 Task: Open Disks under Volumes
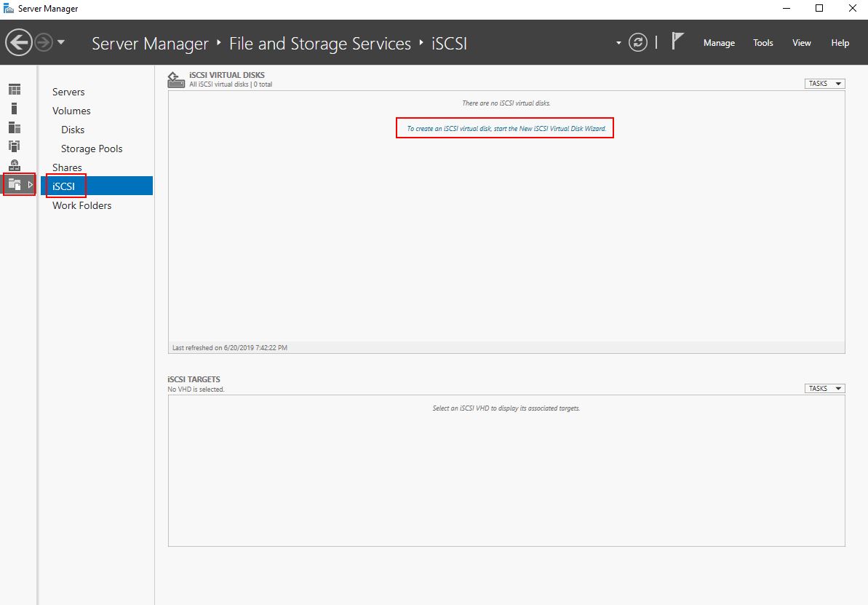73,130
